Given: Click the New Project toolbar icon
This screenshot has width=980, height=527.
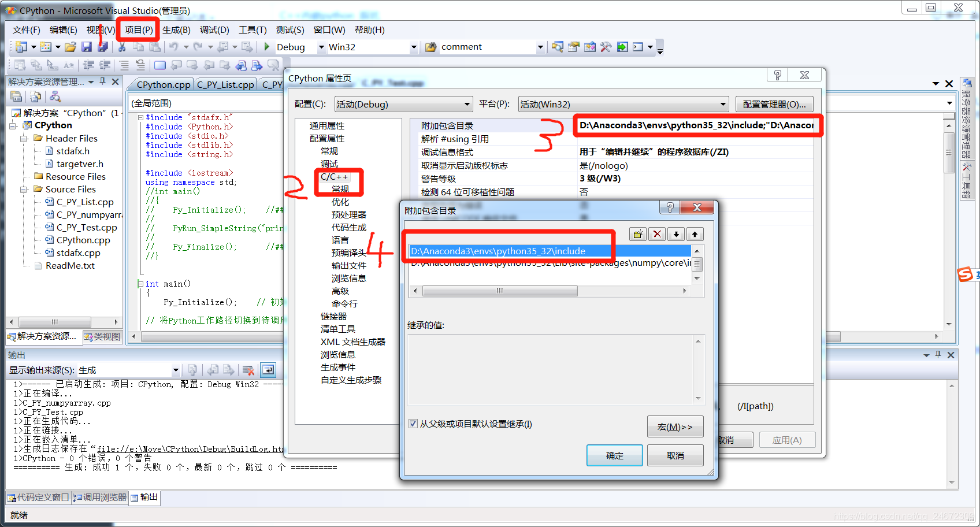Looking at the screenshot, I should point(21,47).
